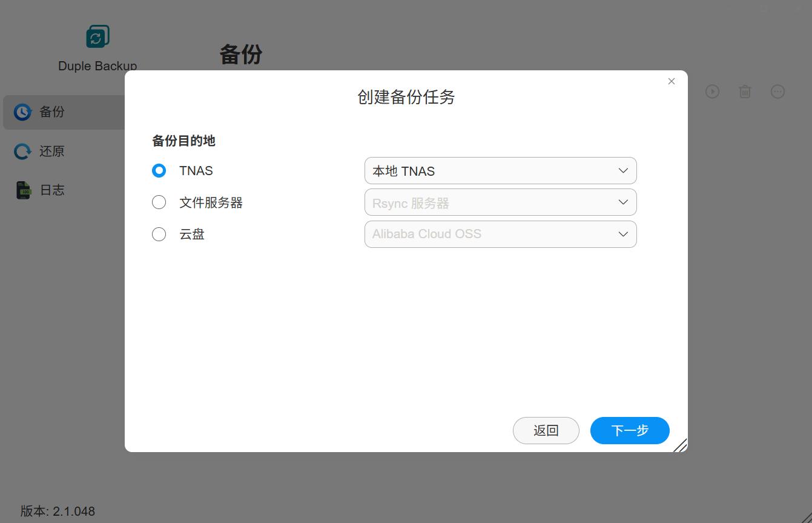Image resolution: width=812 pixels, height=523 pixels.
Task: Click the run task play icon
Action: 712,92
